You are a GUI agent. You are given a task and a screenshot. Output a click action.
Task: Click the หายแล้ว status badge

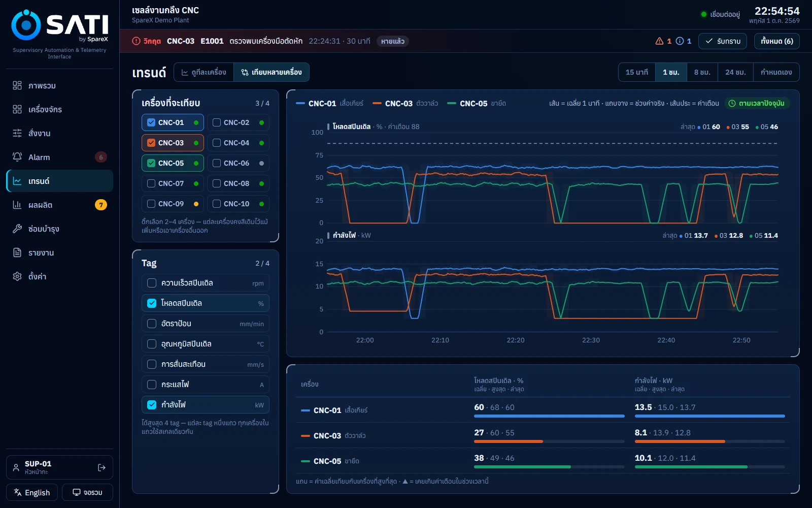[x=393, y=41]
